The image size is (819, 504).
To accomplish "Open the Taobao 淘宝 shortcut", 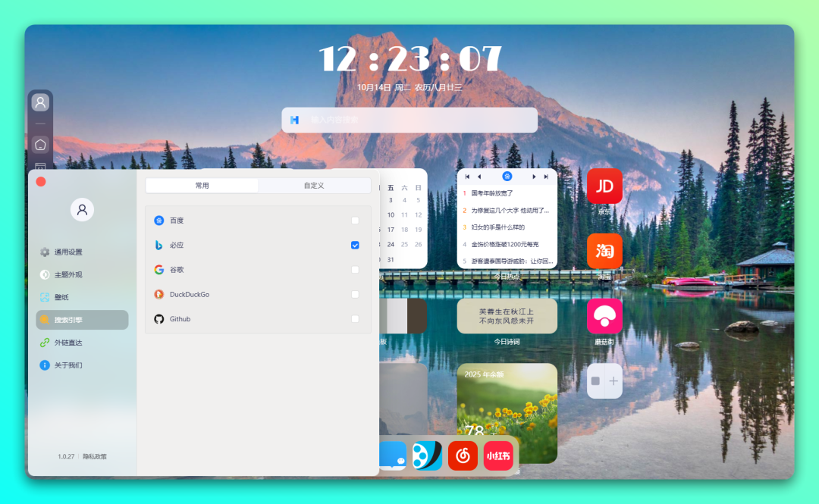I will (604, 251).
